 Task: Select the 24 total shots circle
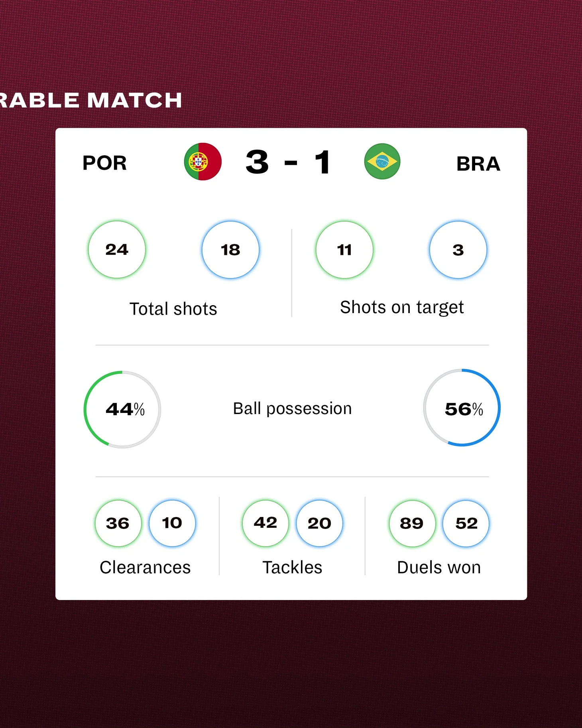pyautogui.click(x=117, y=250)
